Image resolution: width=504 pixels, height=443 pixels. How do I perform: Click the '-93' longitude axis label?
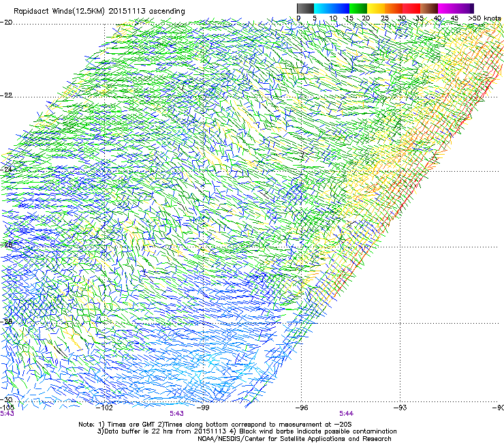click(400, 408)
